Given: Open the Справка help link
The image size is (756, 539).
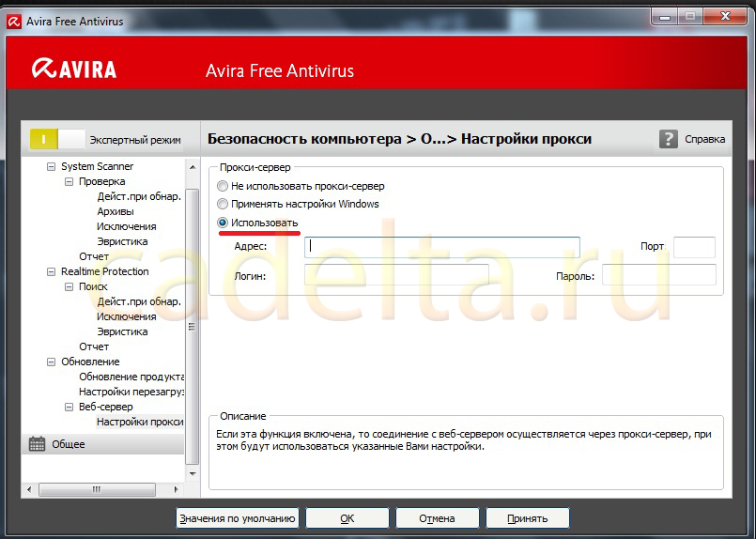Looking at the screenshot, I should [x=705, y=139].
